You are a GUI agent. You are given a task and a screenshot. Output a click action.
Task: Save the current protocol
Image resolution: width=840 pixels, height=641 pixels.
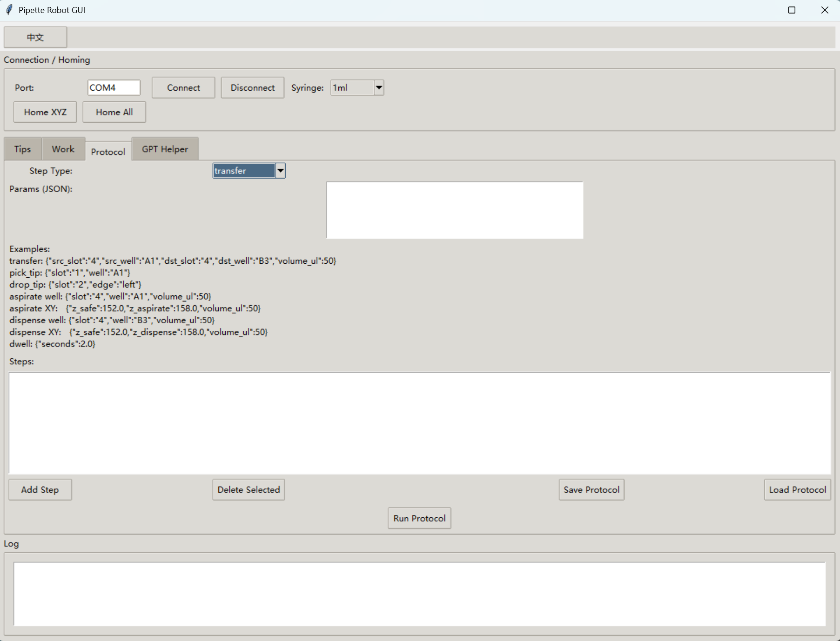(591, 490)
